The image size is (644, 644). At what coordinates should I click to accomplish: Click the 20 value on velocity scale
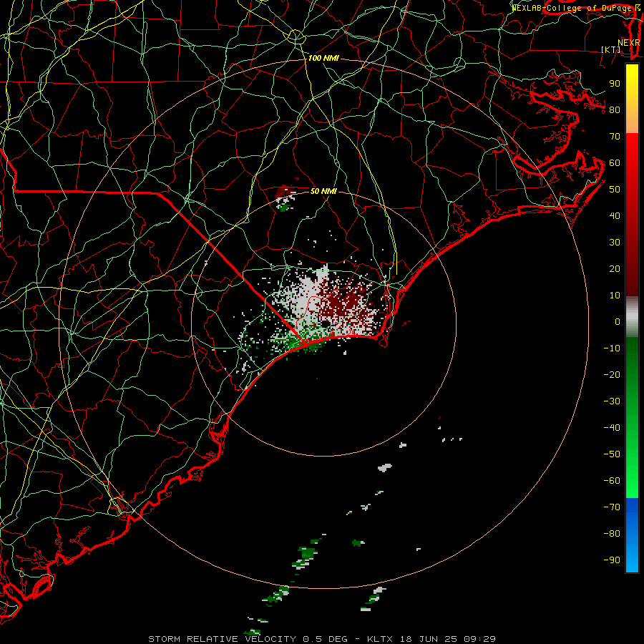615,269
